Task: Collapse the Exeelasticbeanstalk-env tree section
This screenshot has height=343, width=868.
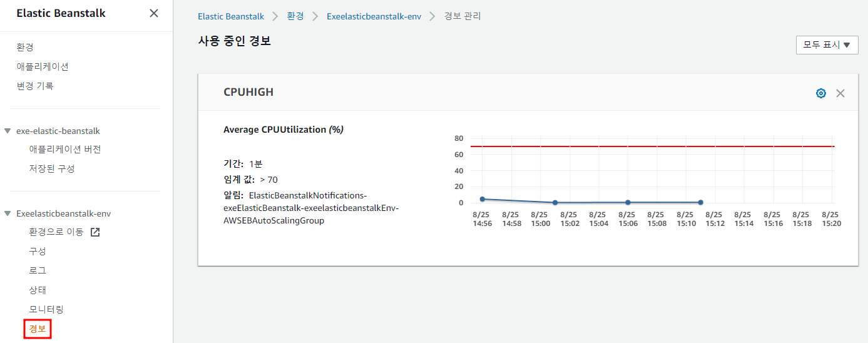Action: pyautogui.click(x=8, y=213)
